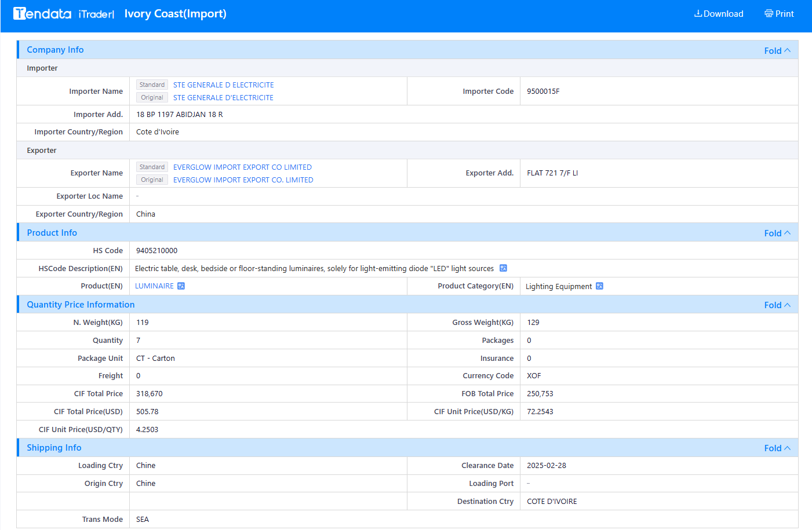This screenshot has width=812, height=530.
Task: Click the LUMINAIRE product link
Action: point(154,286)
